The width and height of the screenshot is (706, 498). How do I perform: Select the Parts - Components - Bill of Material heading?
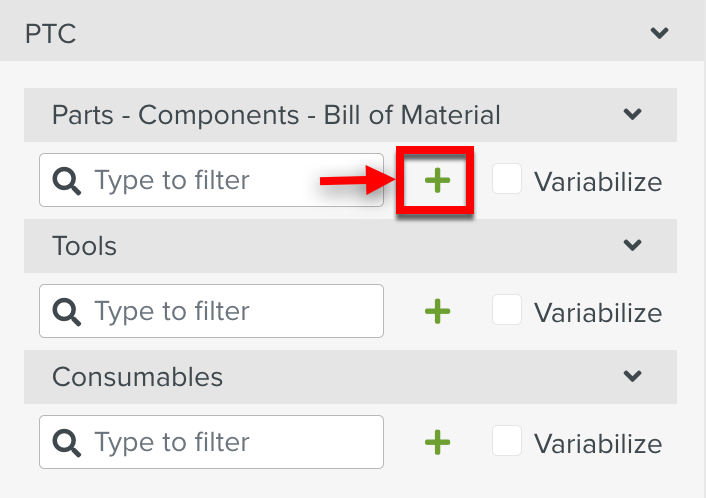click(x=276, y=114)
